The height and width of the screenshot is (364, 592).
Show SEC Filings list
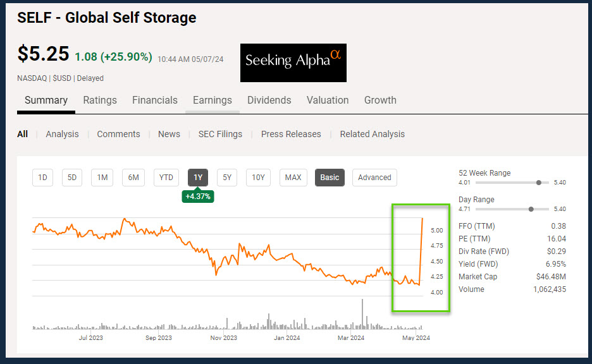tap(220, 134)
